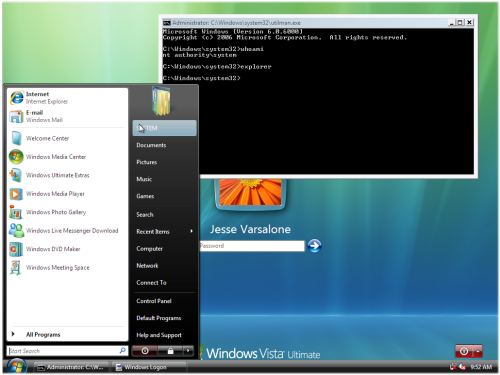The height and width of the screenshot is (375, 500).
Task: Open Games from Start menu
Action: click(x=145, y=196)
